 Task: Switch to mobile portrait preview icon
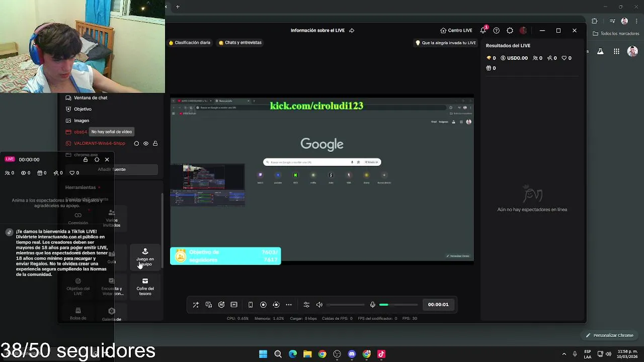coord(251,305)
